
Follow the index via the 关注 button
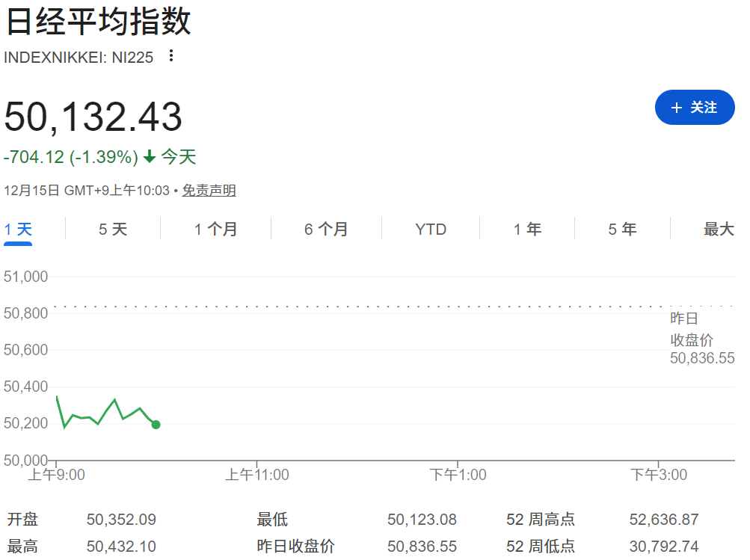pos(695,107)
